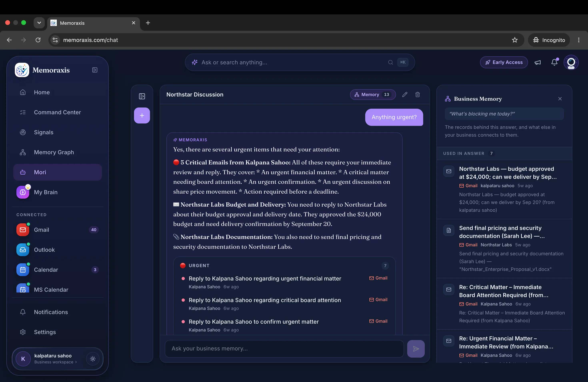Viewport: 588px width, 382px height.
Task: Open the announcements megaphone icon
Action: (x=538, y=62)
